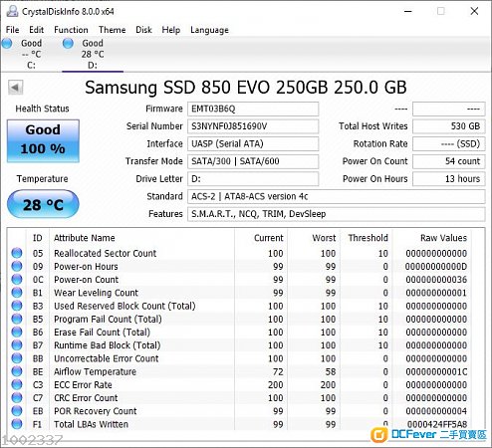Click the Current column header

click(269, 238)
